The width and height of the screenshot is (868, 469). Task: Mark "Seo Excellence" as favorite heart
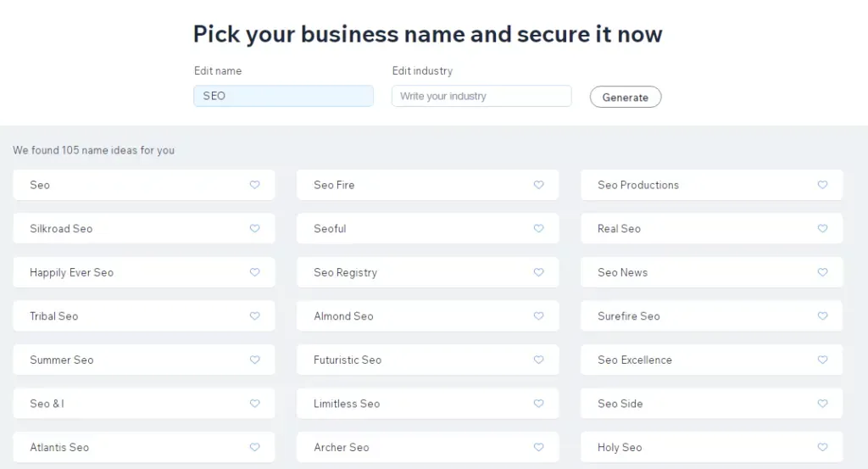[x=822, y=360]
